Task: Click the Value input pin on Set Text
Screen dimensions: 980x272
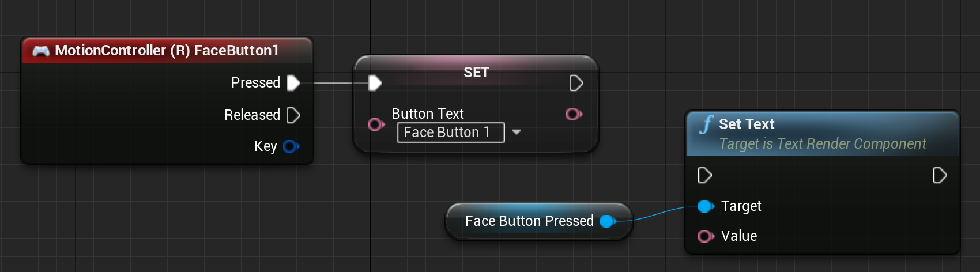Action: pyautogui.click(x=706, y=236)
